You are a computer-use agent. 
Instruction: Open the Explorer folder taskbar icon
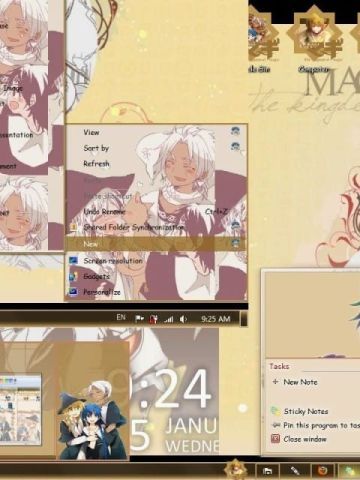pos(267,471)
